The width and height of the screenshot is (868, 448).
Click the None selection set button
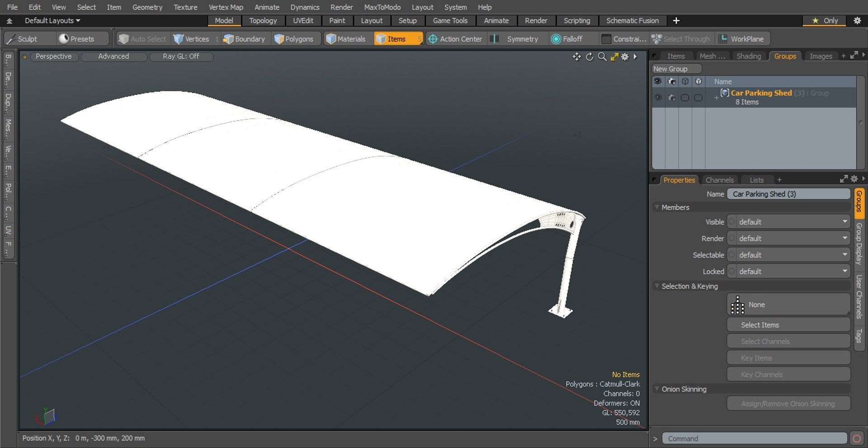[x=788, y=304]
